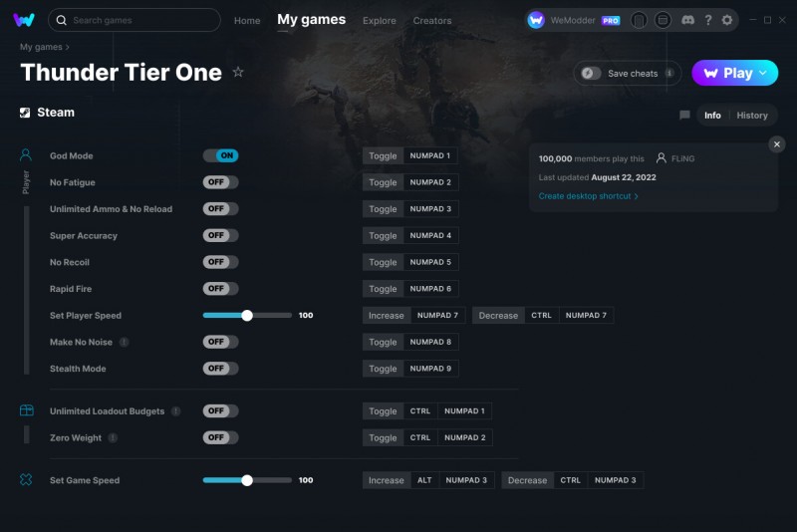Click the search magnifier icon
Viewport: 797px width, 532px height.
(61, 20)
